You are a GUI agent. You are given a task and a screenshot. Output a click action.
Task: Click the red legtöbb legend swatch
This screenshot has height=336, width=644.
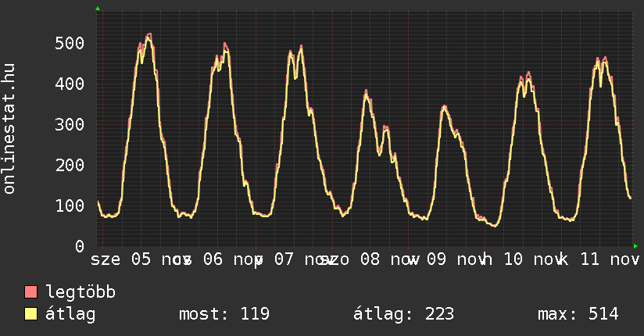31,292
